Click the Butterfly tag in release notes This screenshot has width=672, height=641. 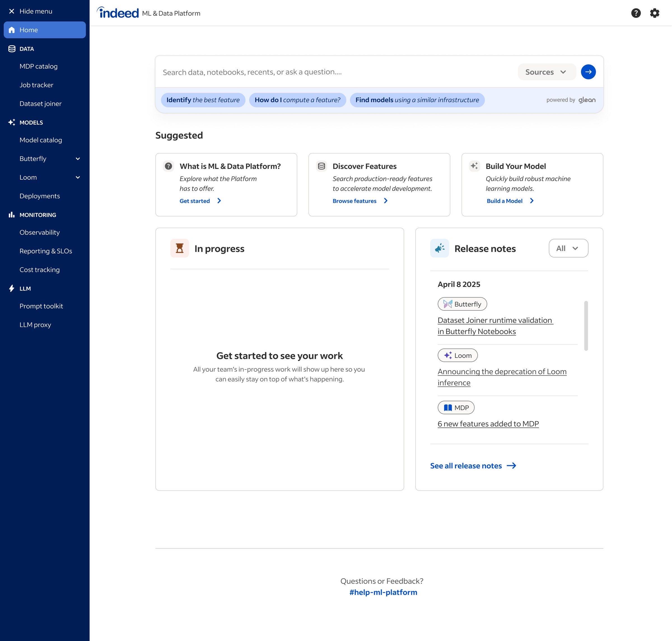pos(462,304)
